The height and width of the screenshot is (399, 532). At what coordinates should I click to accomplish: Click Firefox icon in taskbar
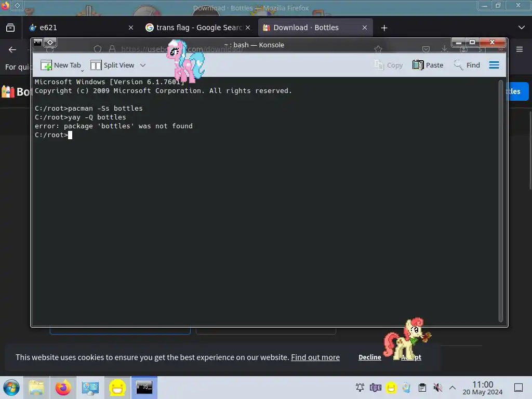pyautogui.click(x=63, y=388)
